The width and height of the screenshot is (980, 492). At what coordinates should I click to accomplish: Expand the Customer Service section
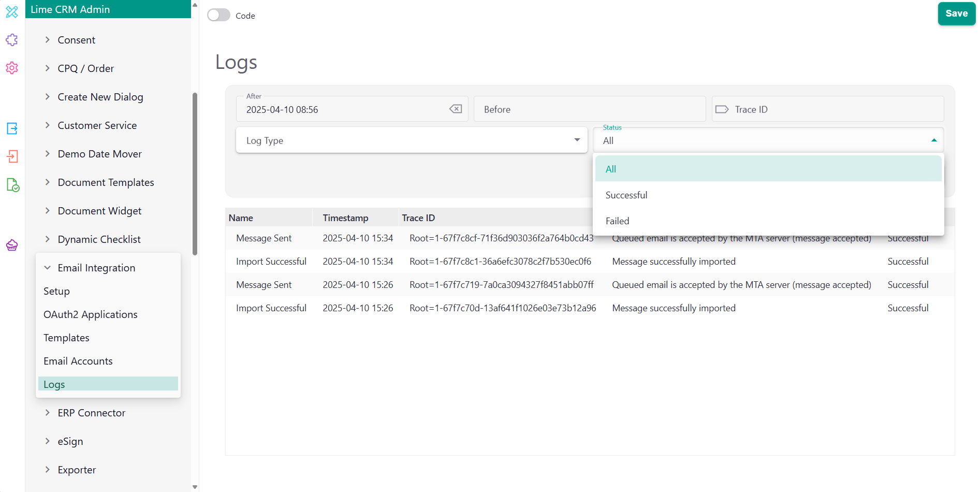[x=47, y=125]
